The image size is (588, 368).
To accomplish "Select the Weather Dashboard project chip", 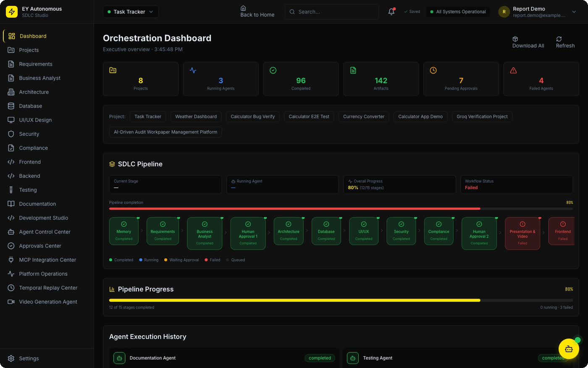I will (x=196, y=116).
